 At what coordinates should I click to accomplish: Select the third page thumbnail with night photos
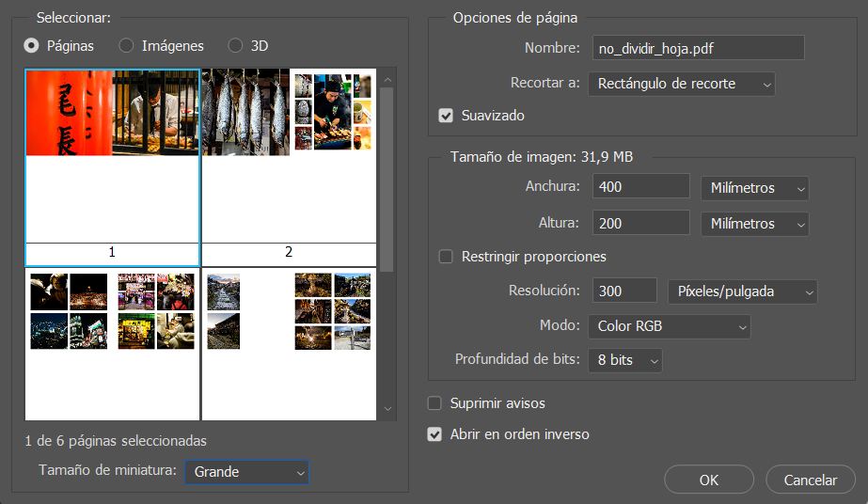[112, 343]
